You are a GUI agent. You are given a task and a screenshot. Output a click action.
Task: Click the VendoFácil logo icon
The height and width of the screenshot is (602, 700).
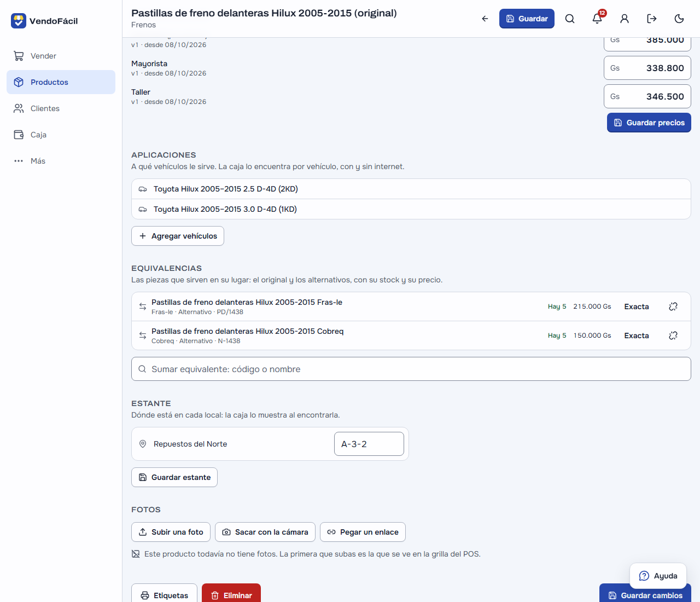19,21
